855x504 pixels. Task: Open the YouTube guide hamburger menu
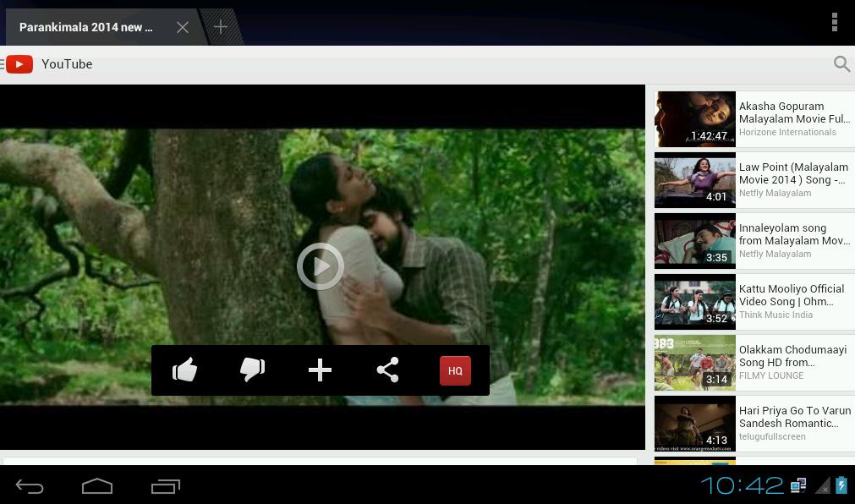[x=3, y=64]
